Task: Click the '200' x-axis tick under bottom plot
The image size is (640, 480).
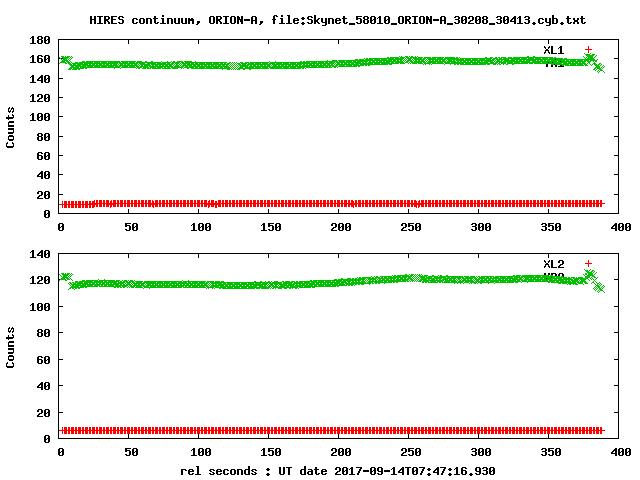Action: coord(340,452)
